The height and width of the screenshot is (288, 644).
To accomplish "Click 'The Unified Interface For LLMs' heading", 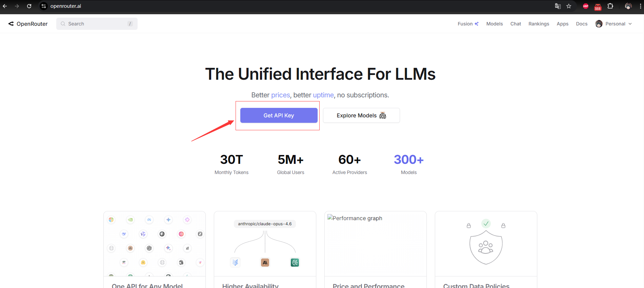I will pos(320,74).
